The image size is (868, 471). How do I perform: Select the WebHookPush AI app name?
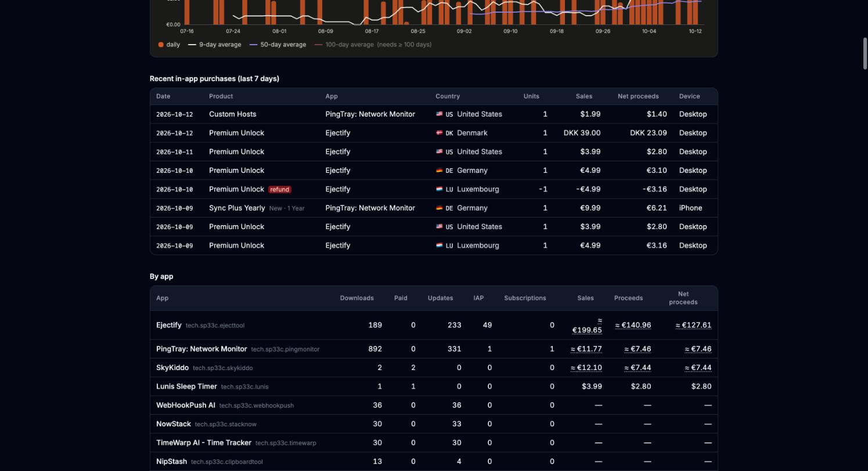pyautogui.click(x=186, y=405)
